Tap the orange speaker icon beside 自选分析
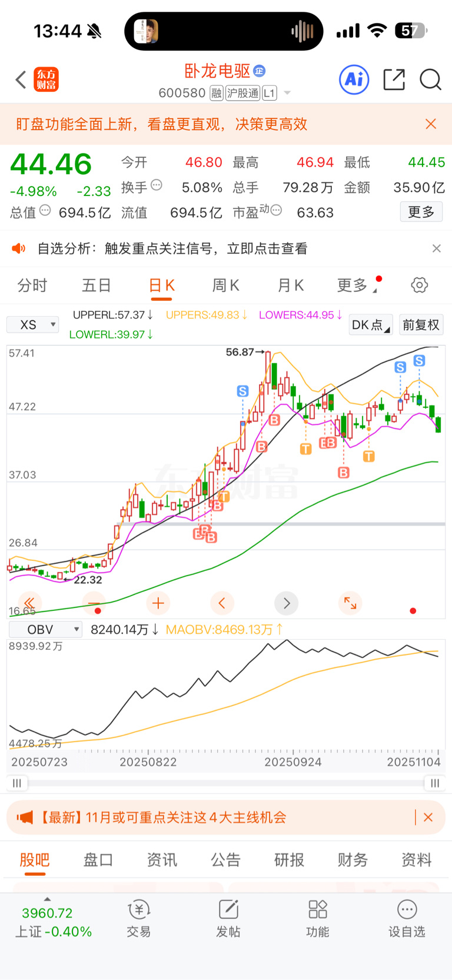Viewport: 452px width, 980px height. click(19, 248)
